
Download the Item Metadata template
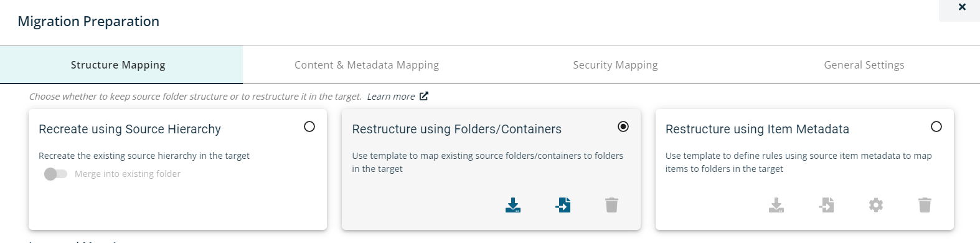776,205
